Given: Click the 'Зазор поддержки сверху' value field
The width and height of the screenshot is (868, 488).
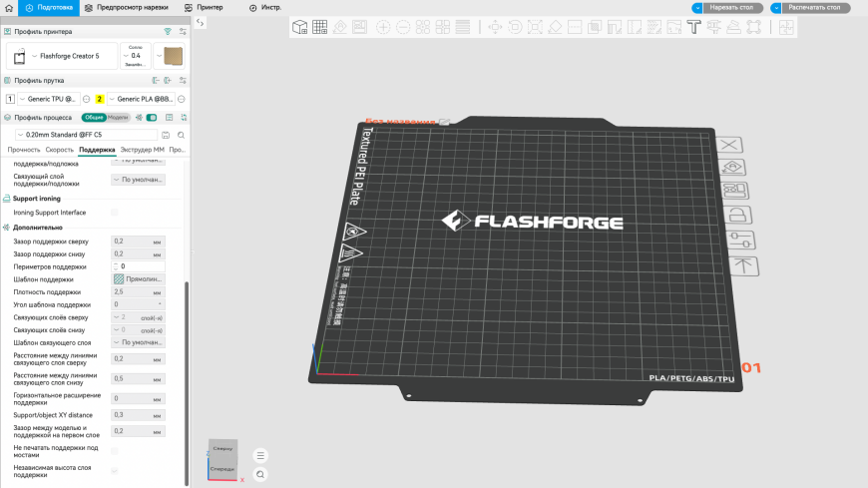Looking at the screenshot, I should [138, 242].
